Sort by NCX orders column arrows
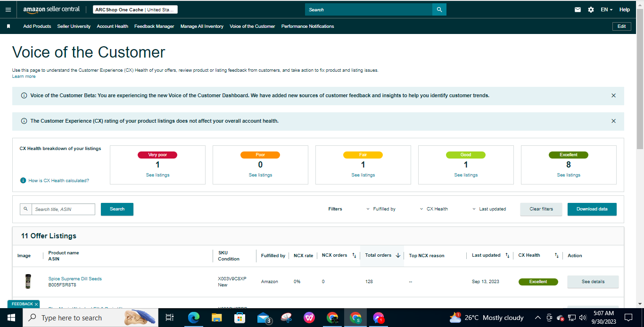This screenshot has width=644, height=327. pyautogui.click(x=354, y=255)
